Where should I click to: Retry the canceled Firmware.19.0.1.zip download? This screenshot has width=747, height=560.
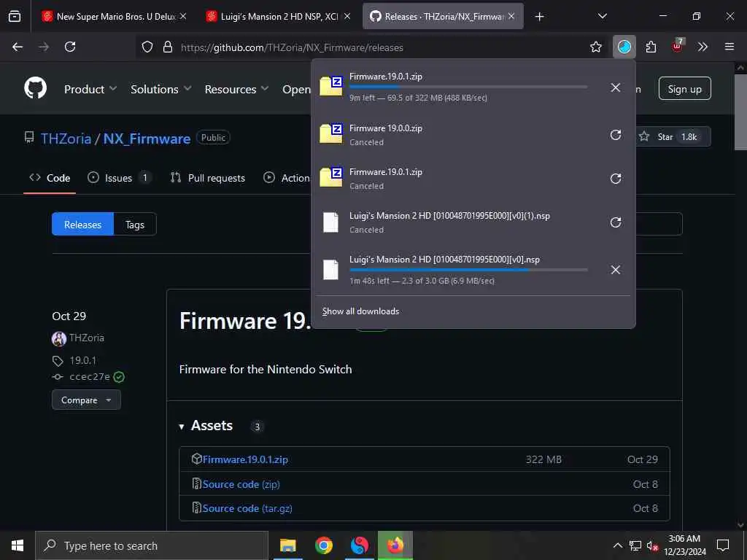615,179
